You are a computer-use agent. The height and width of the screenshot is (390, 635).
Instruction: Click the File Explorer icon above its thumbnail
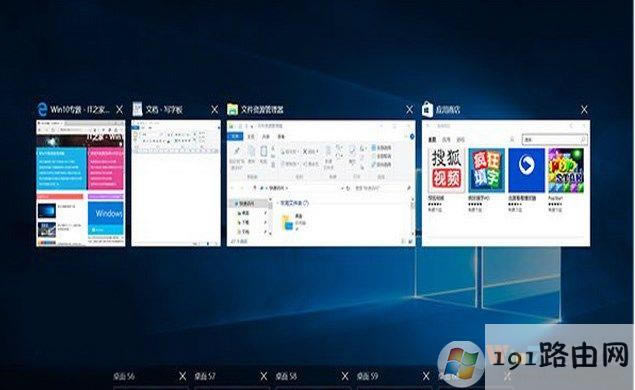tap(232, 109)
